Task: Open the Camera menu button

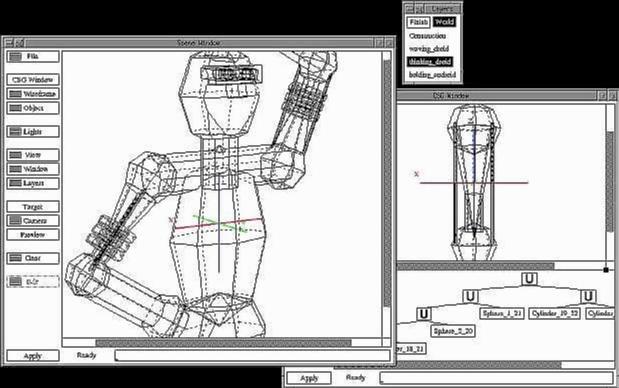Action: point(33,221)
